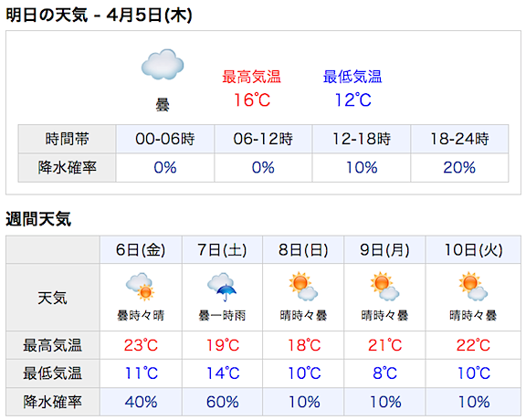Click the 20% precipitation value
Image resolution: width=526 pixels, height=420 pixels.
(459, 167)
